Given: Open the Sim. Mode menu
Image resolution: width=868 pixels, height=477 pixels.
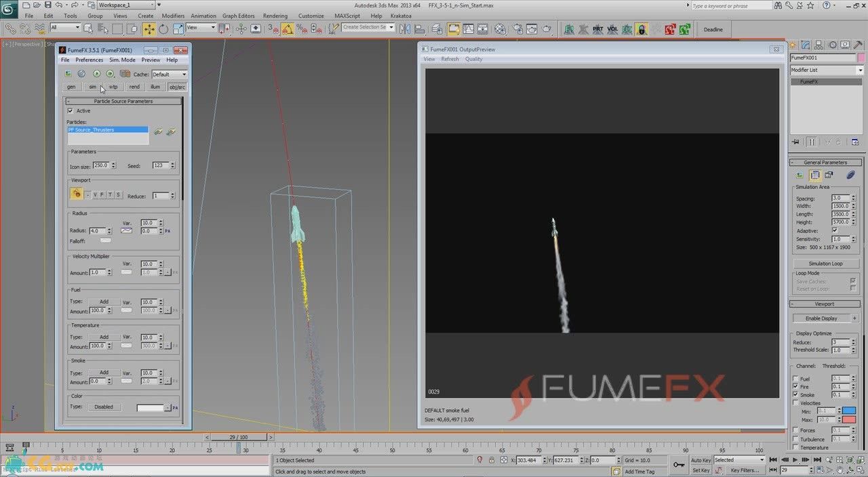Looking at the screenshot, I should pyautogui.click(x=122, y=60).
